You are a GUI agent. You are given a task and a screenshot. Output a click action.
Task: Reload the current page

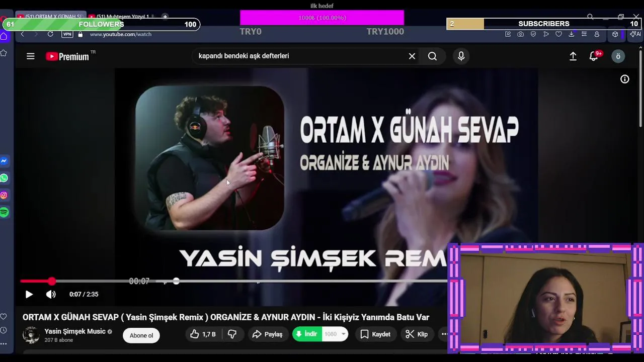[x=50, y=34]
